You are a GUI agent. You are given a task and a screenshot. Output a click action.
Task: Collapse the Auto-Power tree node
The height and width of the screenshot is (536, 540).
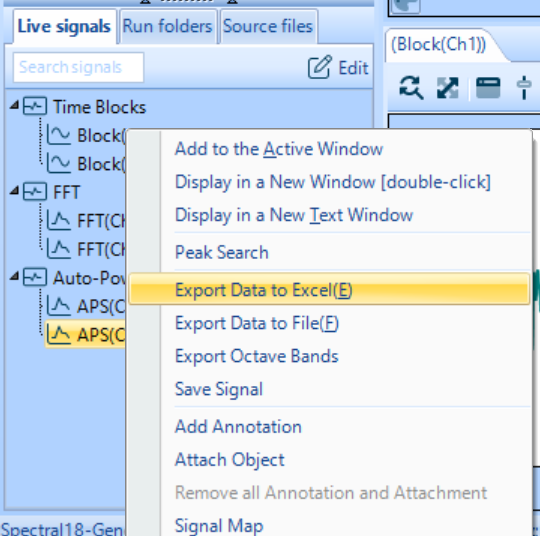point(14,276)
